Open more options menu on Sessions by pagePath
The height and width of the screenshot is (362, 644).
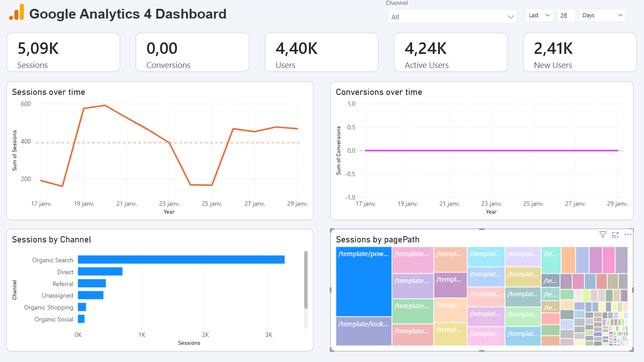click(x=628, y=234)
